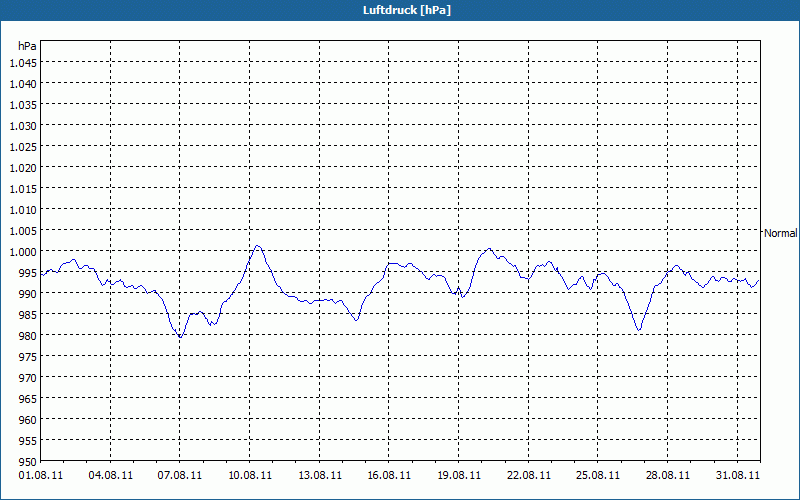Click the 965 axis value
Screen dimensions: 800x500
coord(28,399)
